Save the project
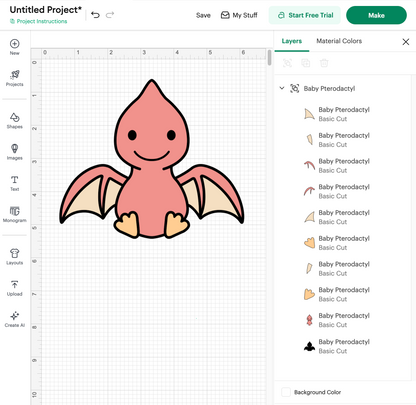The image size is (416, 405). click(x=203, y=15)
